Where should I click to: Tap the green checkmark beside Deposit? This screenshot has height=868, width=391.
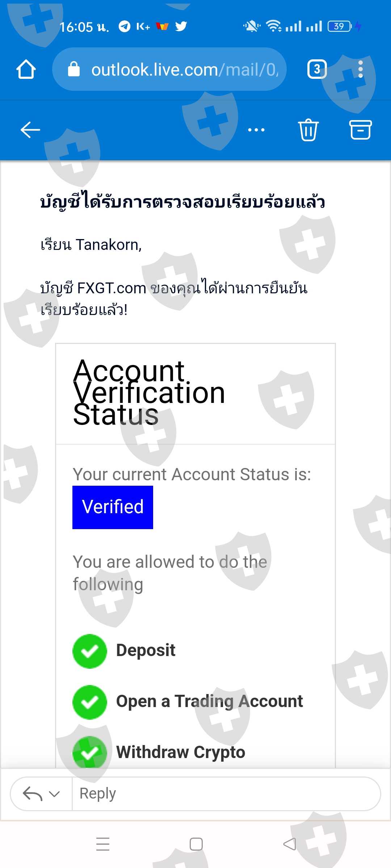[90, 651]
